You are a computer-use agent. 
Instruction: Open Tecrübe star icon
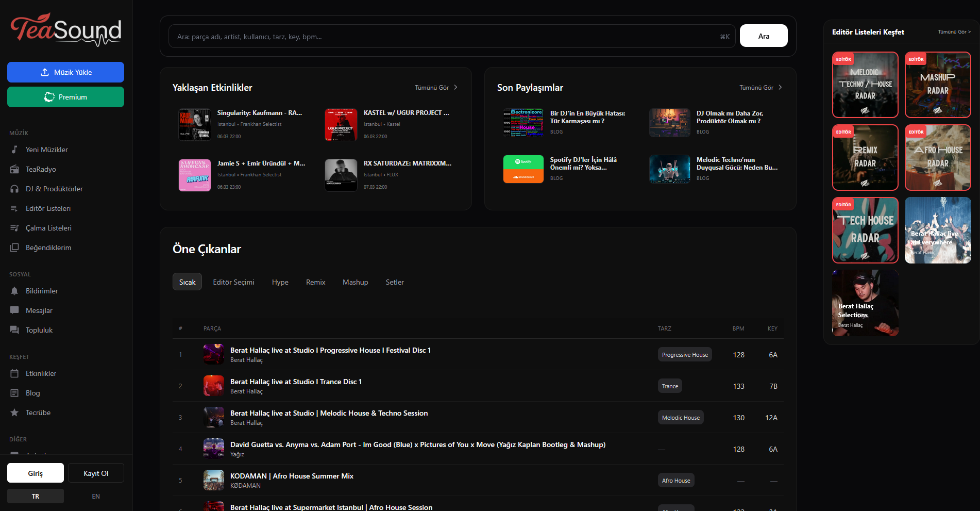coord(14,413)
